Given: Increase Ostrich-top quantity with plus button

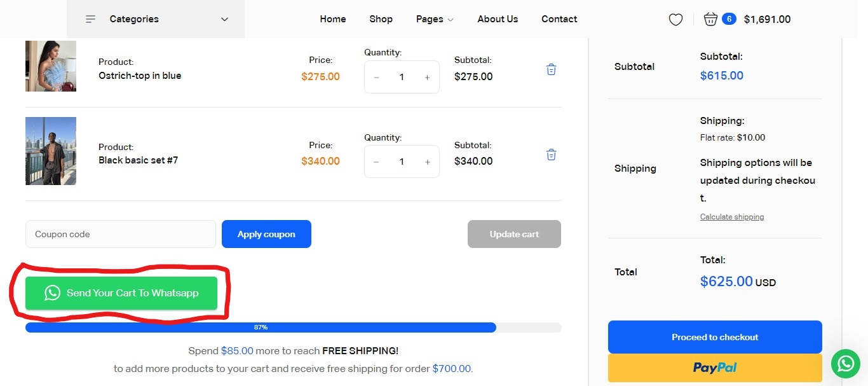Looking at the screenshot, I should click(x=427, y=78).
